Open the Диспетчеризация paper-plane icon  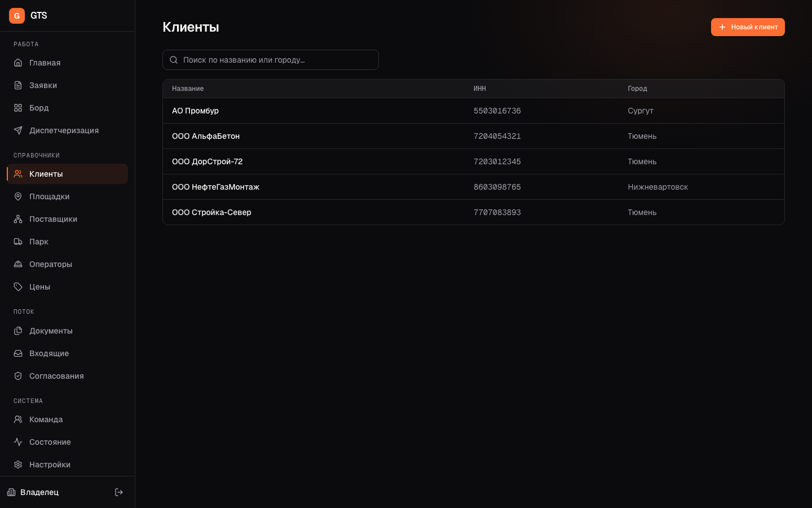(x=18, y=130)
